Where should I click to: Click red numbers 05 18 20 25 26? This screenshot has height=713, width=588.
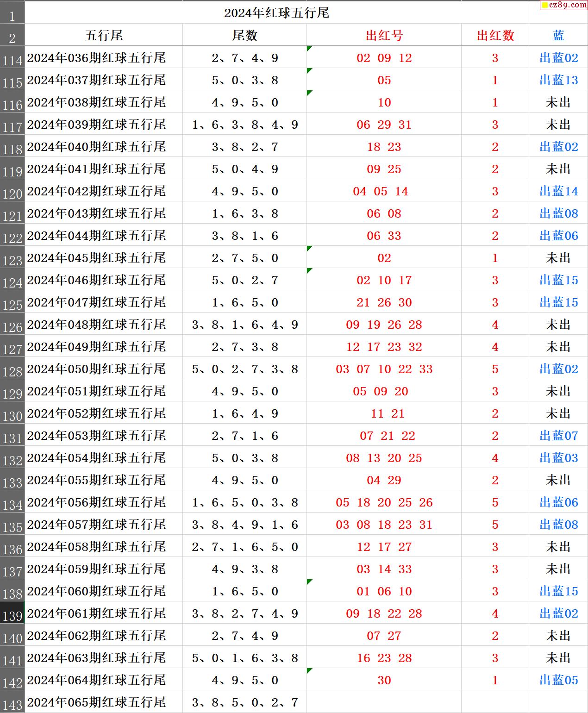384,502
